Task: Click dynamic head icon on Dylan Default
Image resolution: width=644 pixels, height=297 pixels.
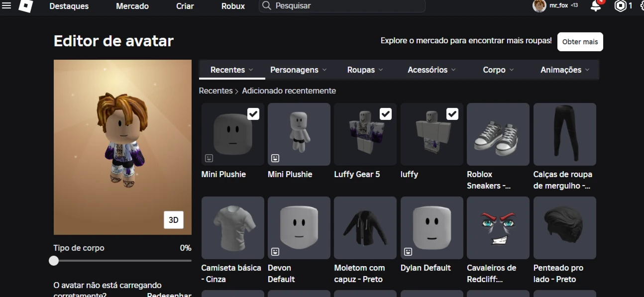Action: (x=408, y=252)
